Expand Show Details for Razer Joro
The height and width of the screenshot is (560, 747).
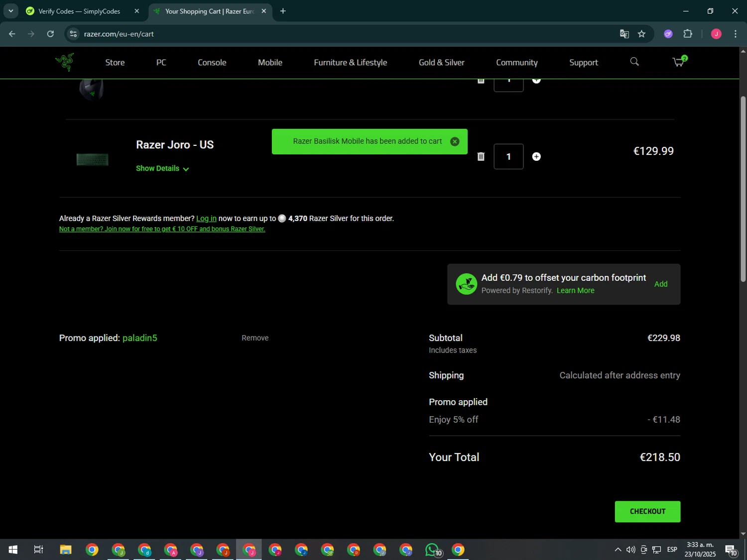162,168
